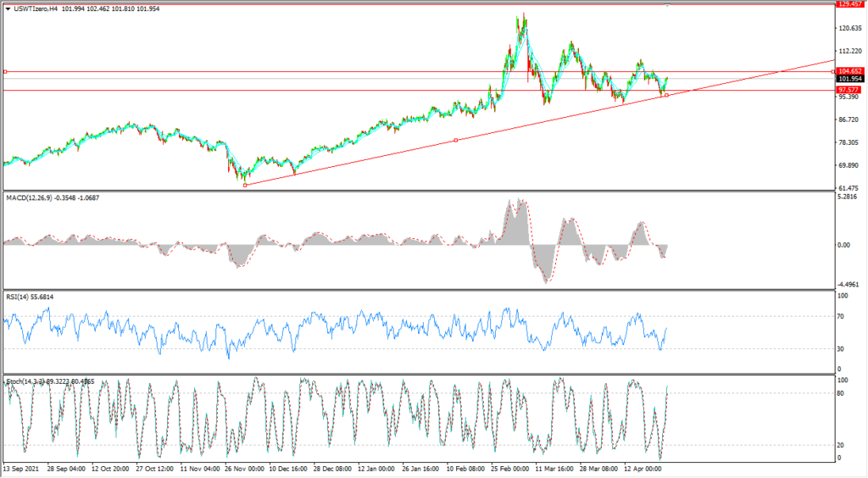Viewport: 868px width, 478px height.
Task: Click the 12 Oct 20:00 date label
Action: click(x=110, y=469)
